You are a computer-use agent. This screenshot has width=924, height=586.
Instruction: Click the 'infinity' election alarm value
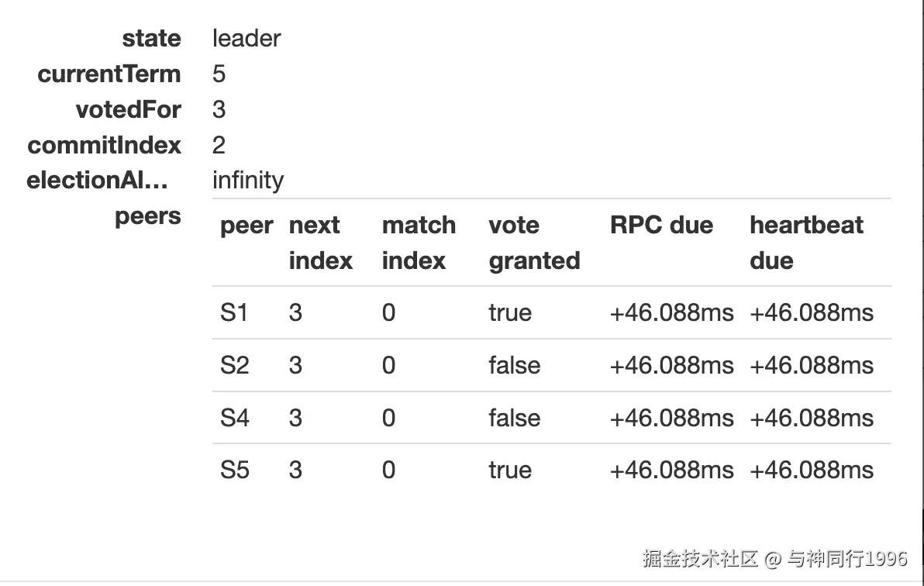248,181
